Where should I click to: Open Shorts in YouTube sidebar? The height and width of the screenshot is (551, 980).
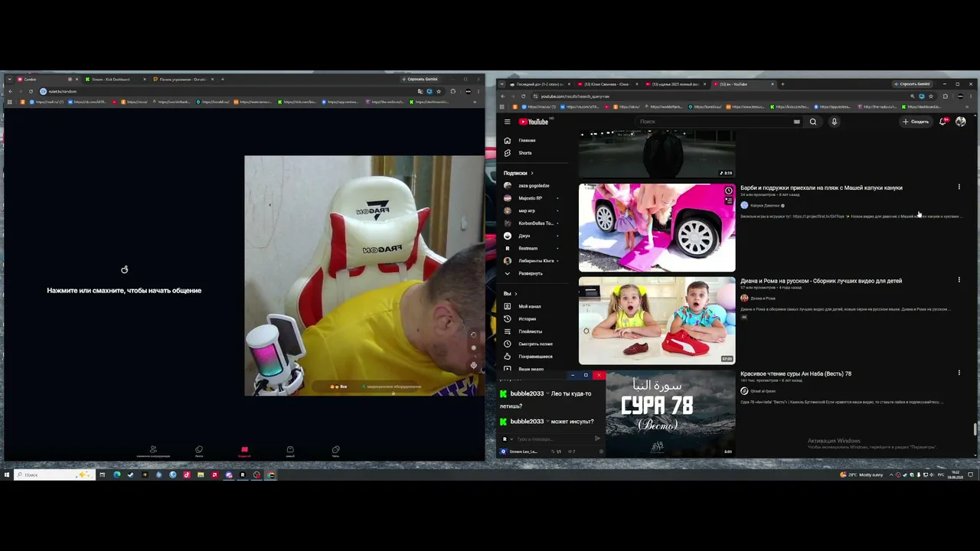pos(532,153)
